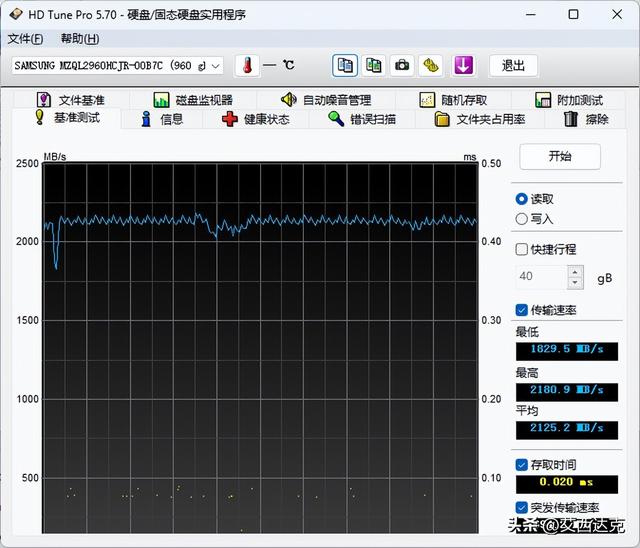Switch to the 擦除 tab
The width and height of the screenshot is (640, 548).
(586, 119)
